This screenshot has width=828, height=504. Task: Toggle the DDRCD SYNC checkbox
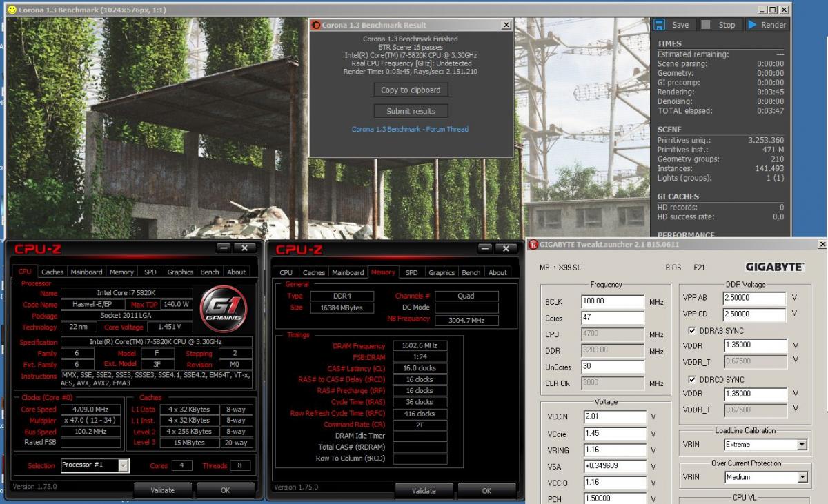point(693,380)
